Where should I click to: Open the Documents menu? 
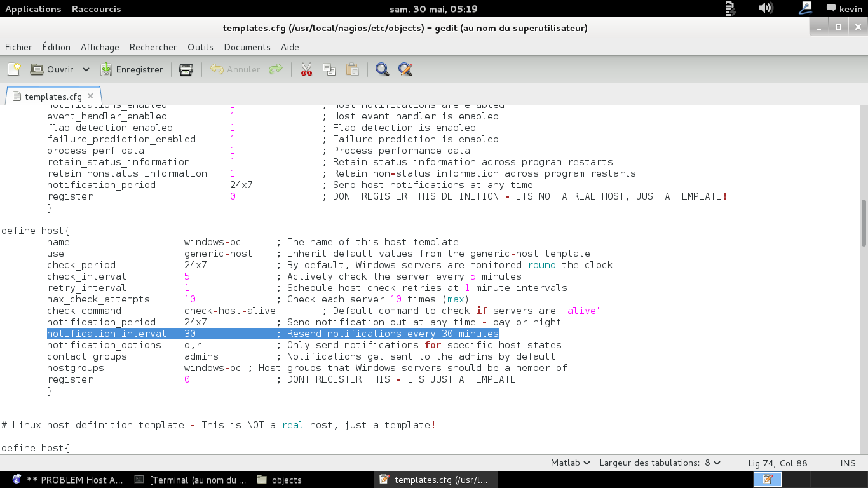pos(247,47)
